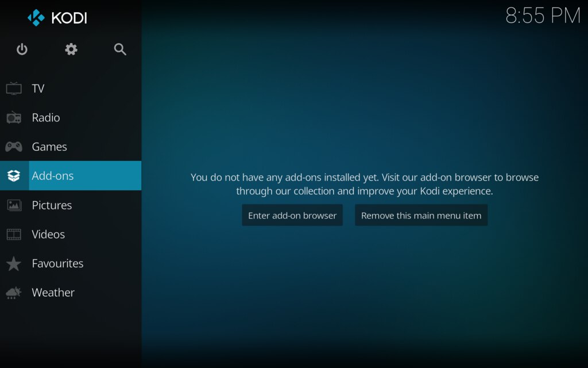Open Settings via the gear icon
588x368 pixels.
pyautogui.click(x=71, y=49)
